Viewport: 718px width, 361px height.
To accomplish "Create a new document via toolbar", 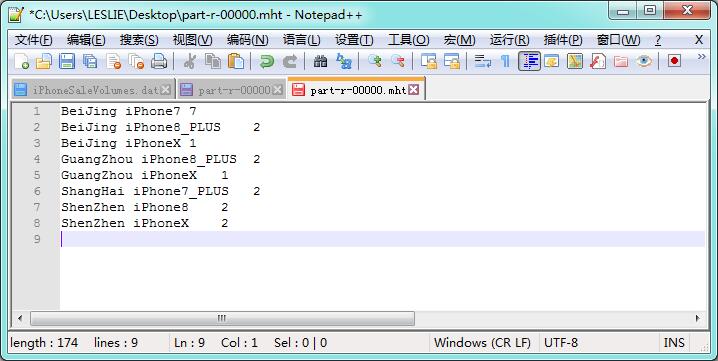I will pyautogui.click(x=21, y=61).
